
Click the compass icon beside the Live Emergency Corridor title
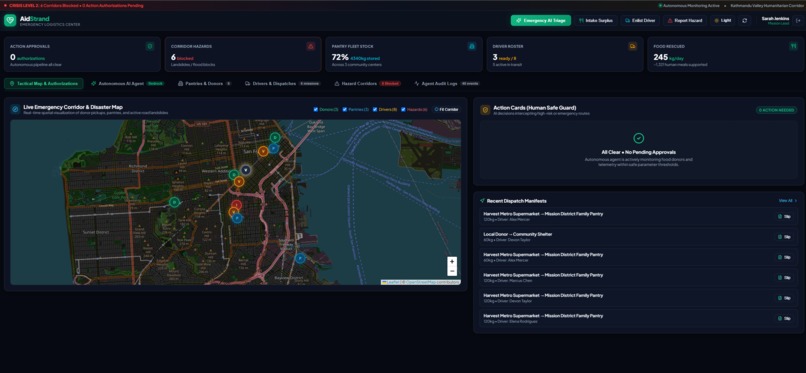pos(15,109)
